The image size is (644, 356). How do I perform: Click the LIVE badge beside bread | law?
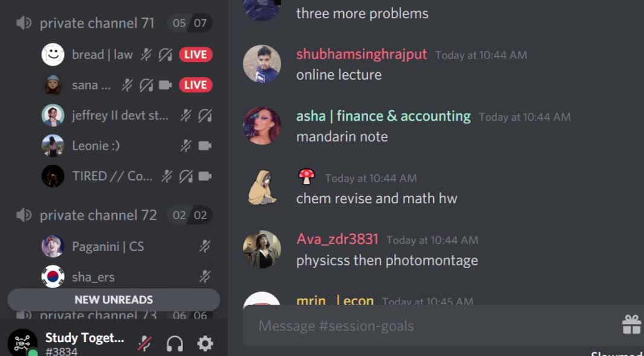[196, 54]
